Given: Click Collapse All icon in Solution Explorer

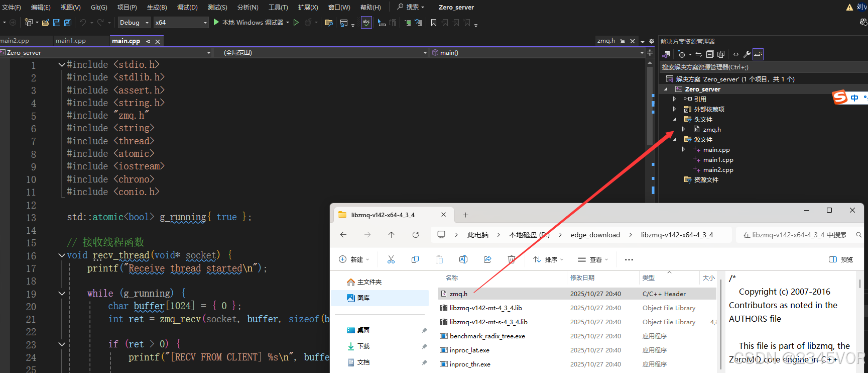Looking at the screenshot, I should click(x=710, y=54).
